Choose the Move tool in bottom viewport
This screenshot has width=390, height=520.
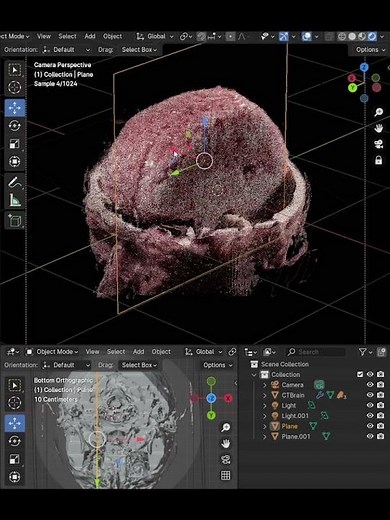[x=14, y=423]
